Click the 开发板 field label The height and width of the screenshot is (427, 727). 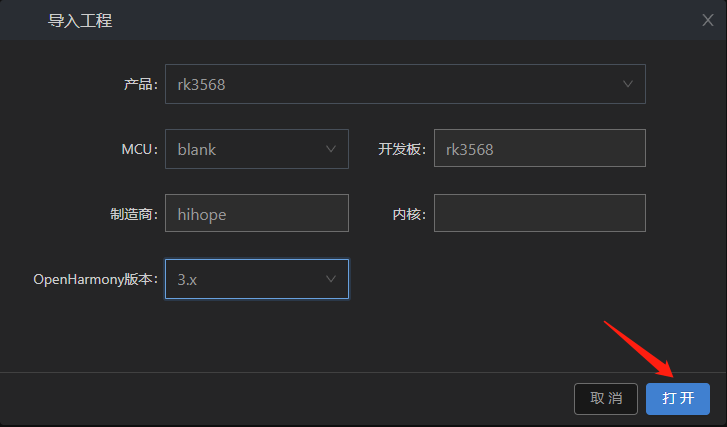402,149
